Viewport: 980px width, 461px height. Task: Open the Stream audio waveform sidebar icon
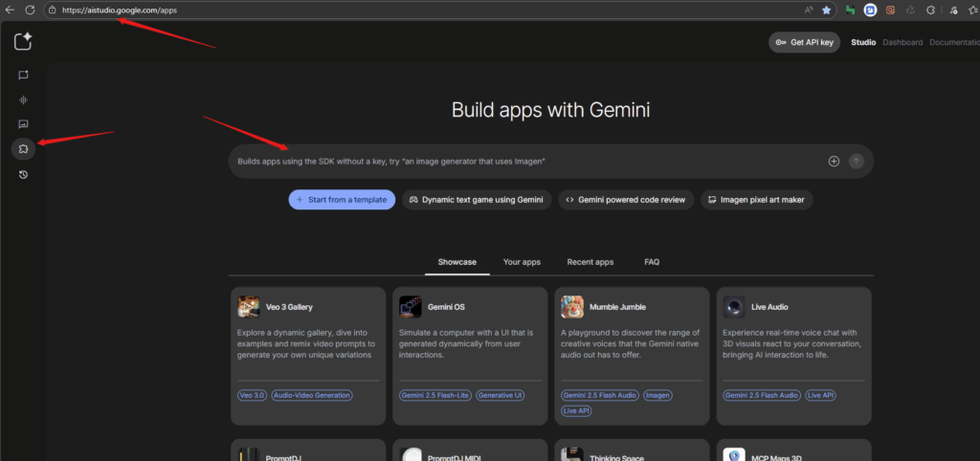coord(23,99)
